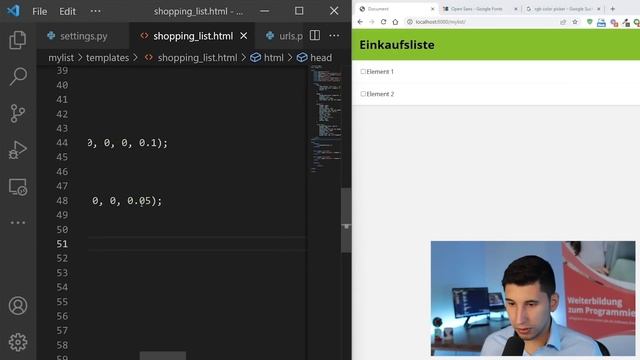Click the blue print-like extension icon

pos(601,23)
